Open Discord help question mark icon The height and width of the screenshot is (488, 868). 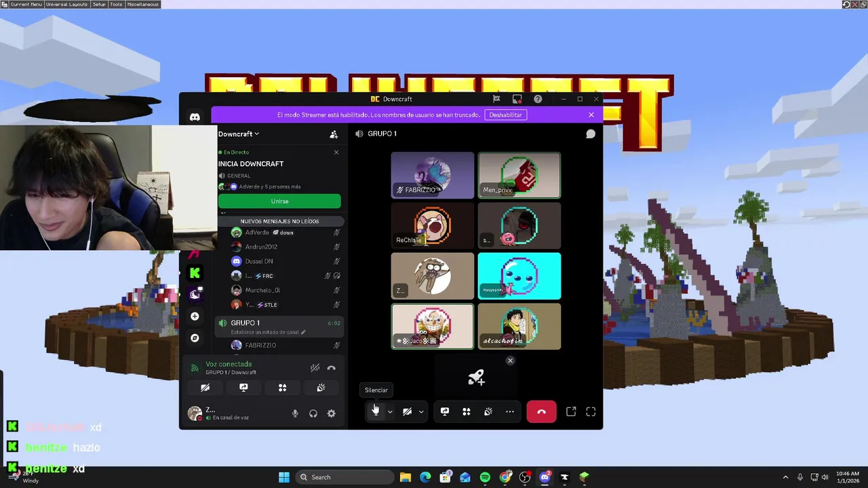click(x=538, y=99)
